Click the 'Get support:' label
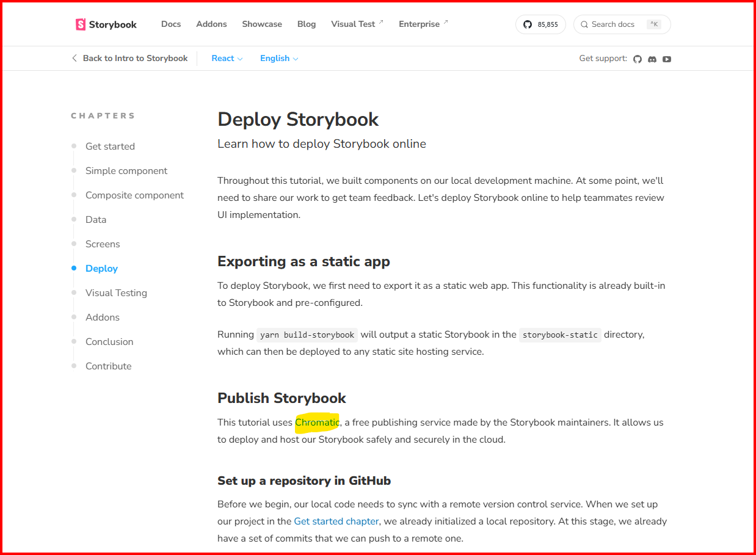 pos(603,59)
